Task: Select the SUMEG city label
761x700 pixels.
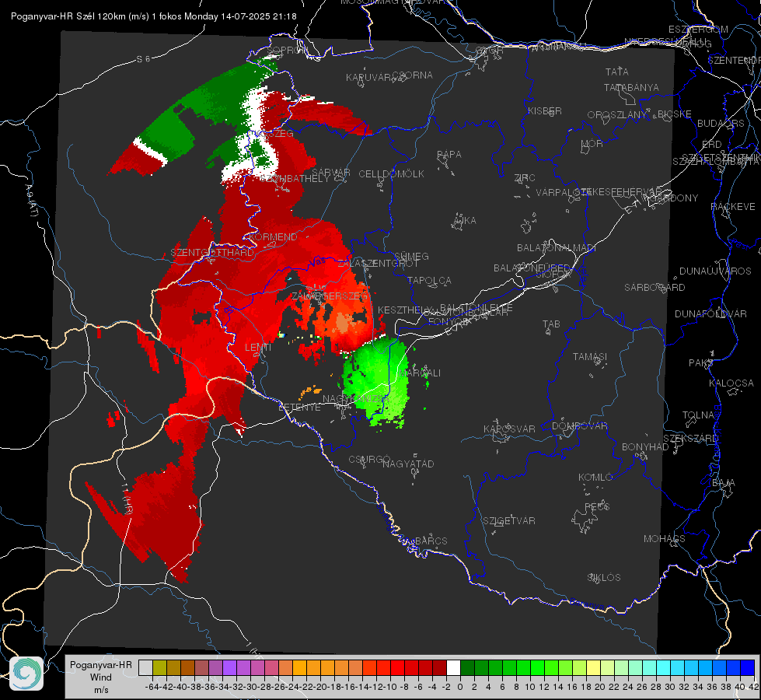Action: pos(411,256)
